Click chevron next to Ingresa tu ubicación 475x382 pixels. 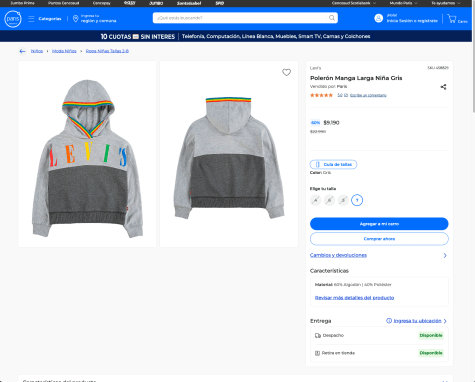tap(445, 321)
